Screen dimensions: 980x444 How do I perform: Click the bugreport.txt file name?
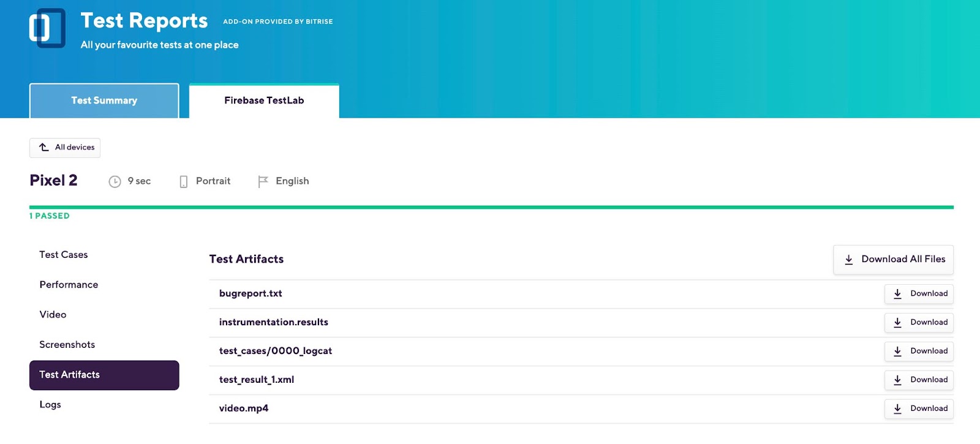pyautogui.click(x=251, y=294)
